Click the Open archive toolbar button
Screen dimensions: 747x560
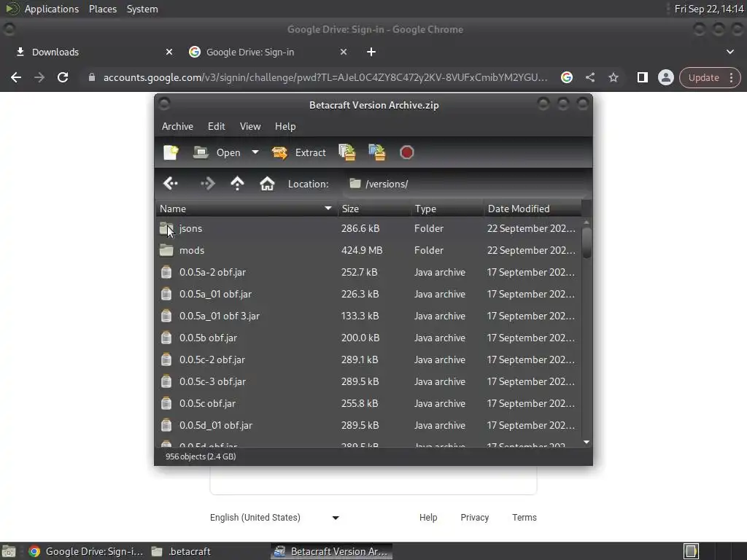point(217,152)
